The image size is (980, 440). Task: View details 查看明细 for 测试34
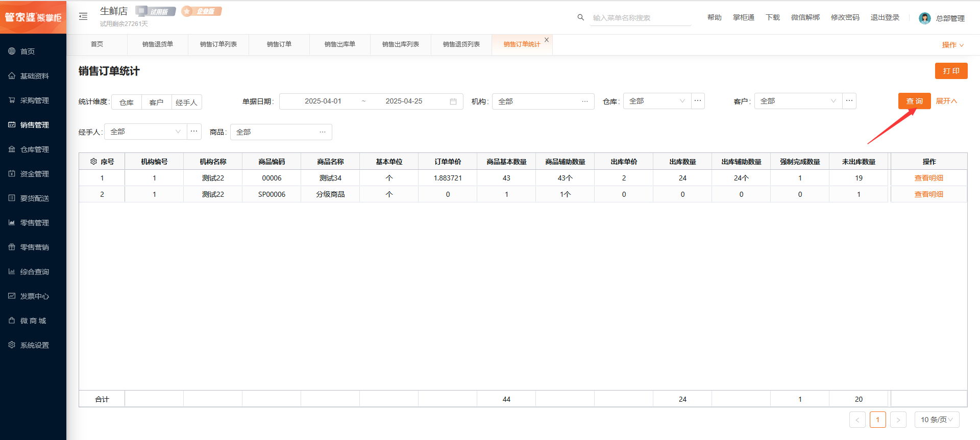929,178
